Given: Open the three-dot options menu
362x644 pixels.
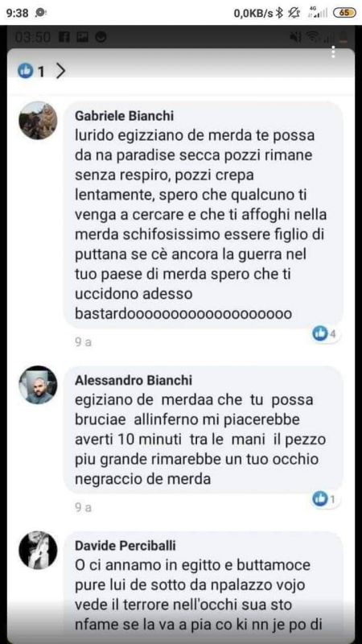Looking at the screenshot, I should [333, 52].
